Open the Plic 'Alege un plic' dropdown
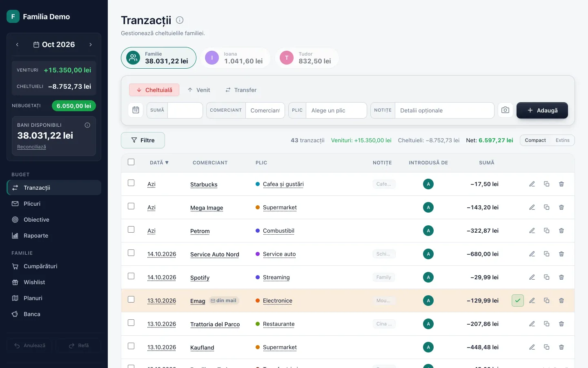The height and width of the screenshot is (368, 588). coord(336,110)
